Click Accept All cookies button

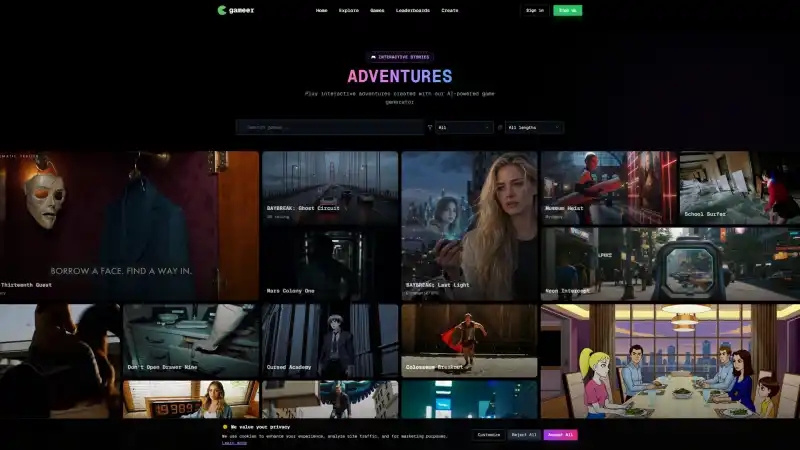(560, 435)
